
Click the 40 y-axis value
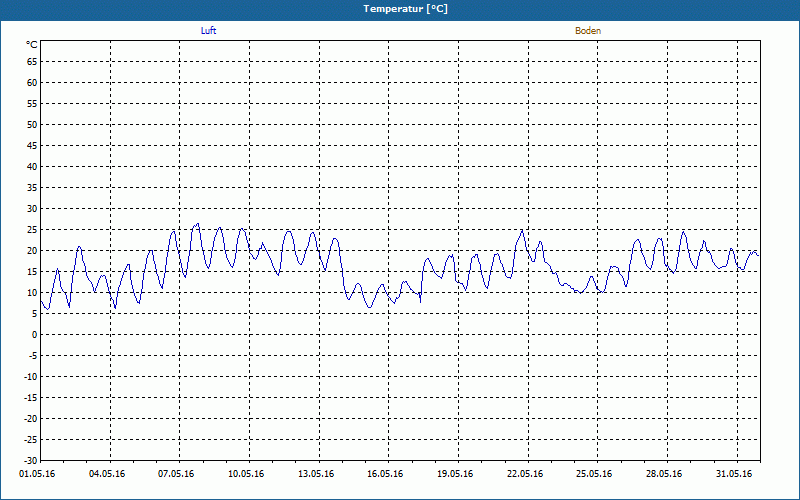(x=32, y=167)
